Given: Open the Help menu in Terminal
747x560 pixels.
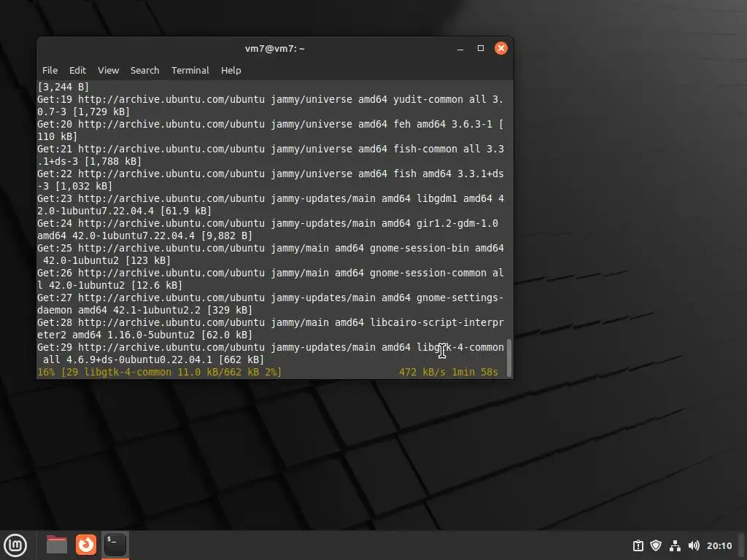Looking at the screenshot, I should (x=231, y=70).
